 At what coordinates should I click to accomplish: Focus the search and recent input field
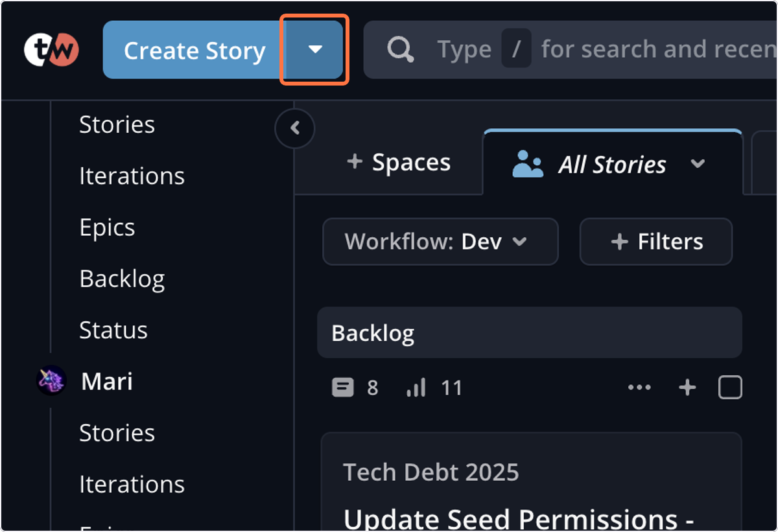[571, 49]
